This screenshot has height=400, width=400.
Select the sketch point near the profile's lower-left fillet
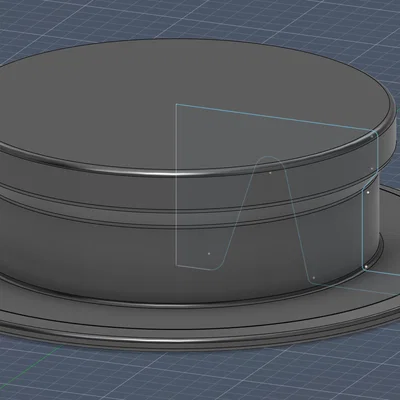point(209,254)
